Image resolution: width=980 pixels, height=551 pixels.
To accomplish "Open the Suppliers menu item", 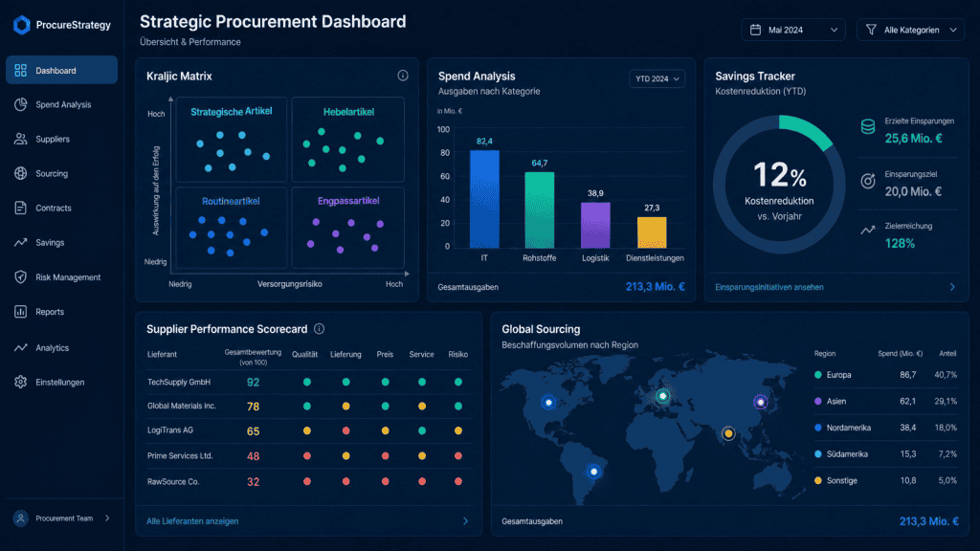I will [x=62, y=139].
